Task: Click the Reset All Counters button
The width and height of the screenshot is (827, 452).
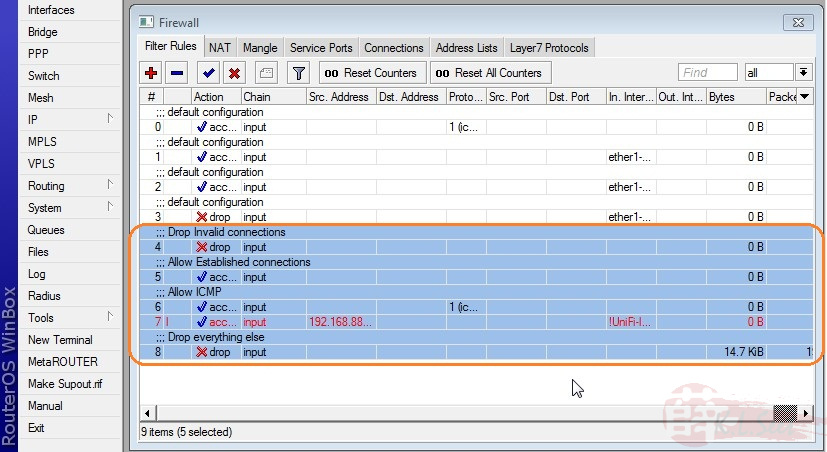Action: click(x=491, y=73)
